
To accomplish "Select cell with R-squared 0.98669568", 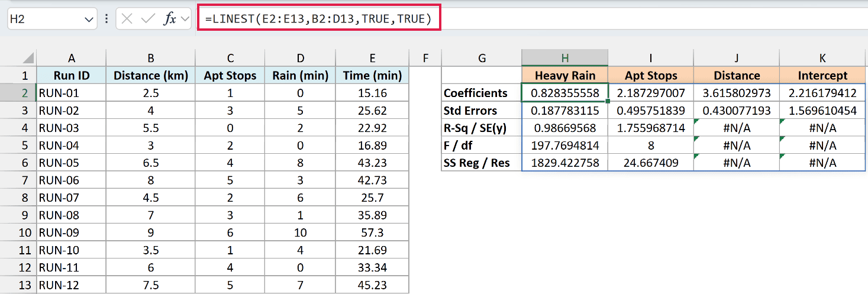I will pyautogui.click(x=565, y=128).
